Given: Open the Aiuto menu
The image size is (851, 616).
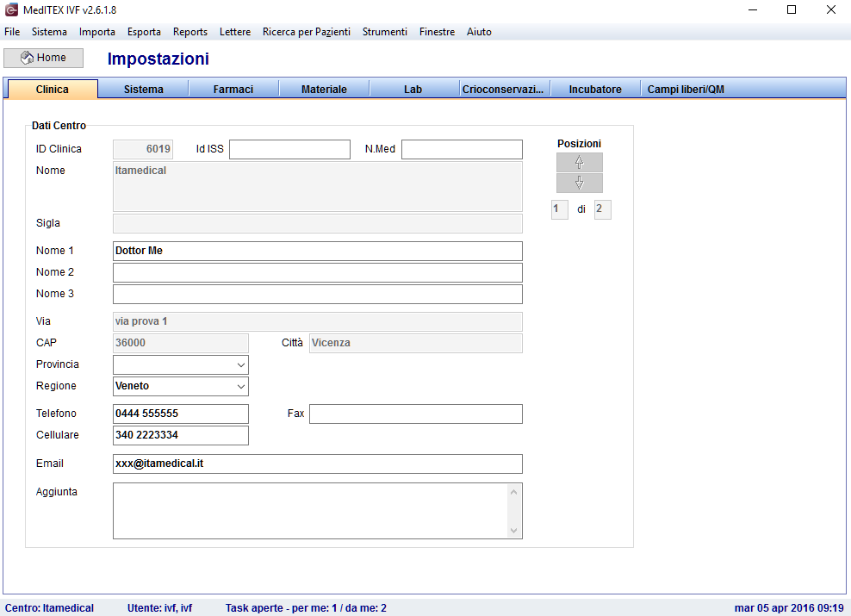Looking at the screenshot, I should click(479, 32).
